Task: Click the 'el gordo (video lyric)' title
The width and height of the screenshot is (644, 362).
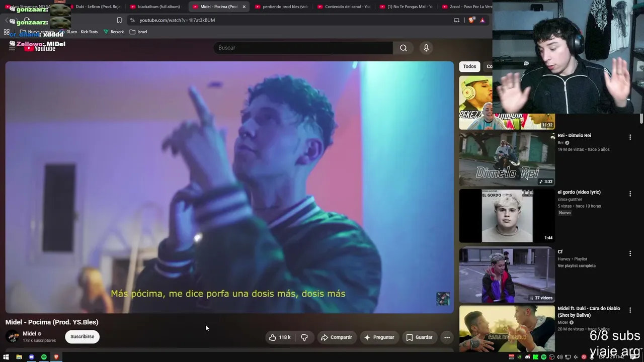Action: tap(579, 192)
